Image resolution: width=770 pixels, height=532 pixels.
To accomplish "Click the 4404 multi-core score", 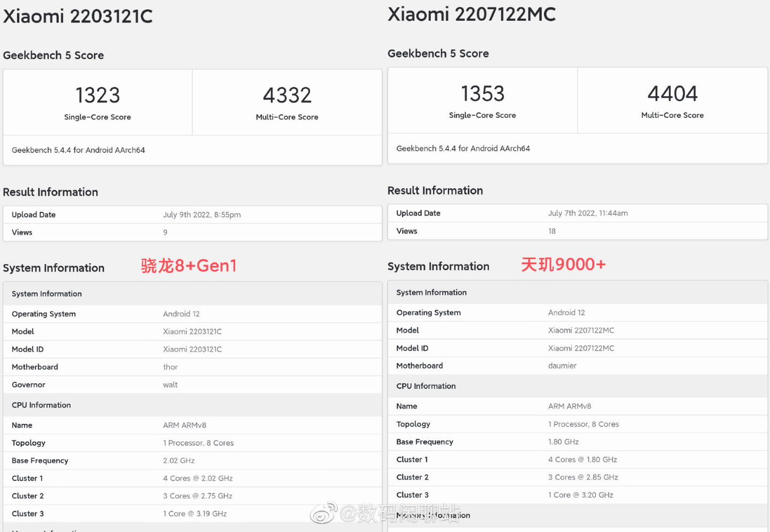I will [672, 94].
